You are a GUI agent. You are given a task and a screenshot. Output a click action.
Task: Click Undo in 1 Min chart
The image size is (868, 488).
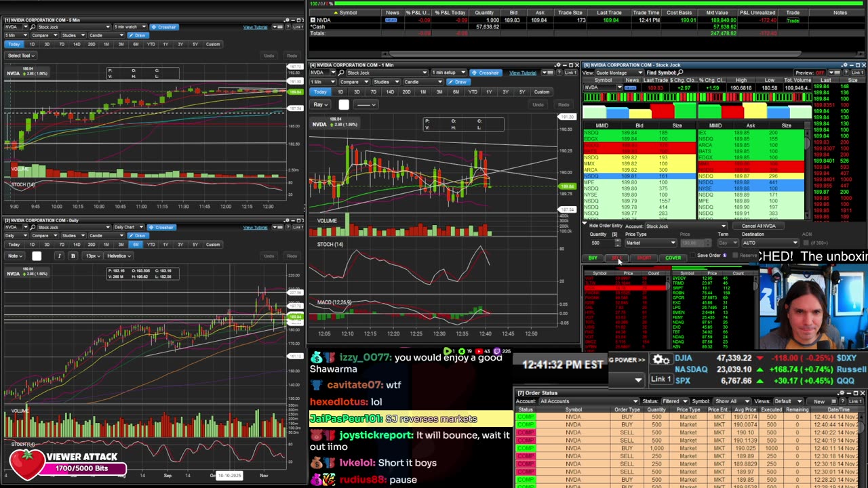coord(538,104)
